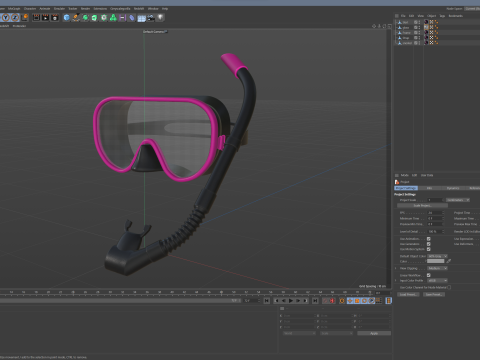Toggle Use Motion System checkbox
Viewport: 480px width, 360px height.
coord(429,249)
